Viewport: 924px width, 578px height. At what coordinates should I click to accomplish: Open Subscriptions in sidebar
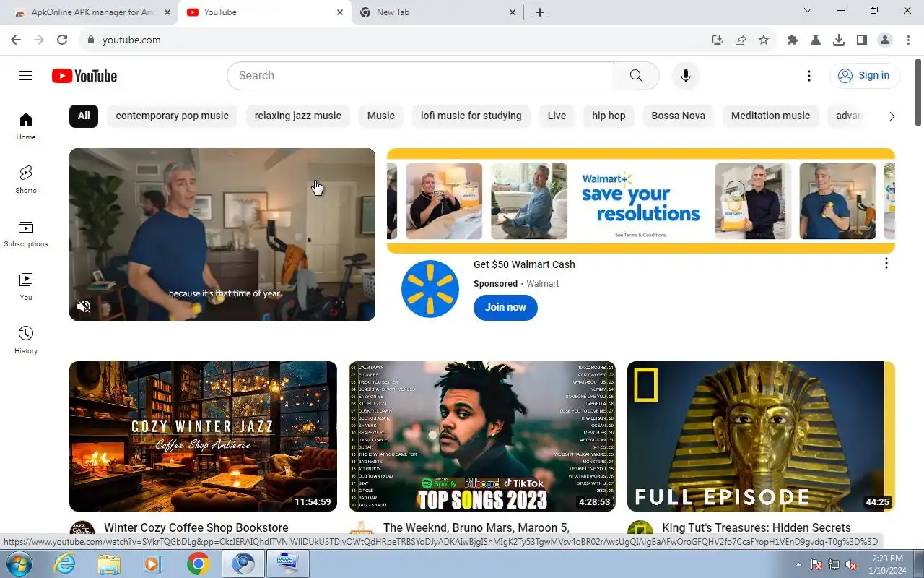26,233
